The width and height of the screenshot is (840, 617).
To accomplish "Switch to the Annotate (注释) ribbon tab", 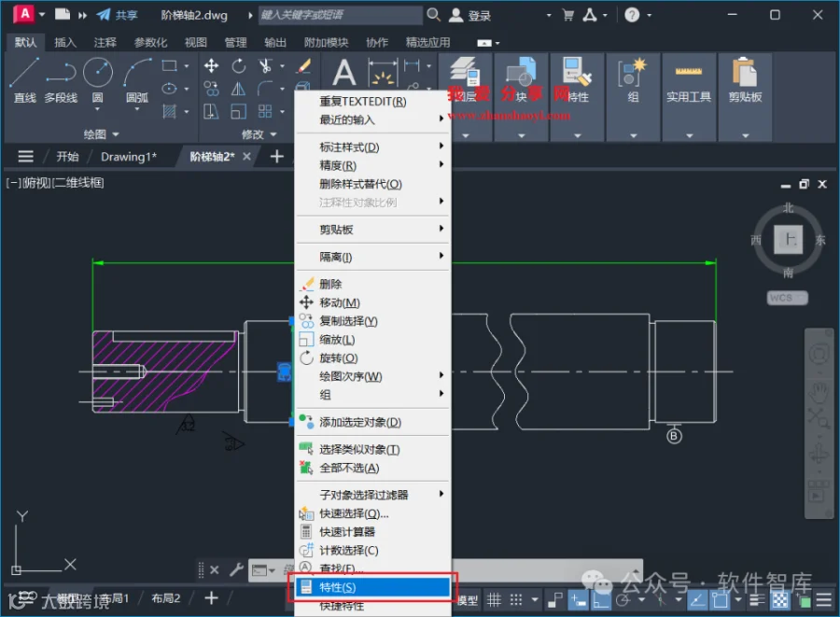I will (105, 42).
